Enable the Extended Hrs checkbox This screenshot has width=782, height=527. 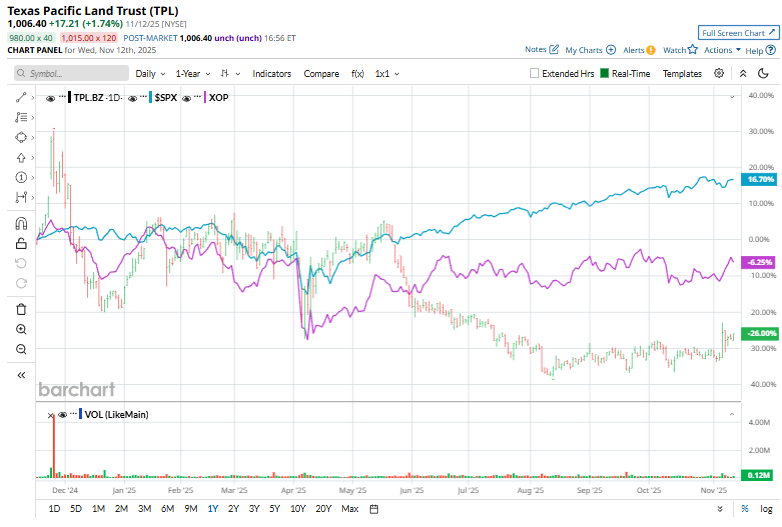tap(535, 74)
